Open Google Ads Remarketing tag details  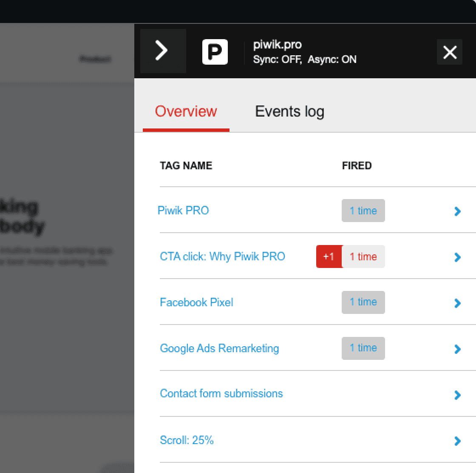tap(219, 348)
